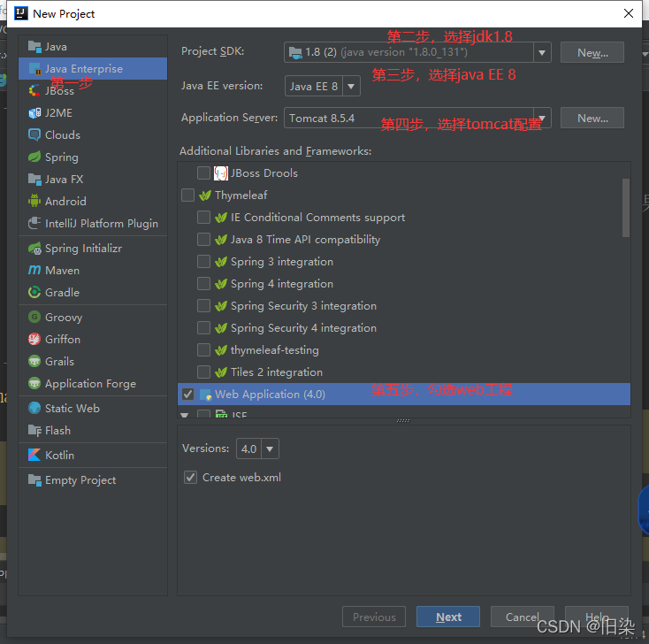Select the Kotlin logo icon
The image size is (649, 644).
click(34, 456)
